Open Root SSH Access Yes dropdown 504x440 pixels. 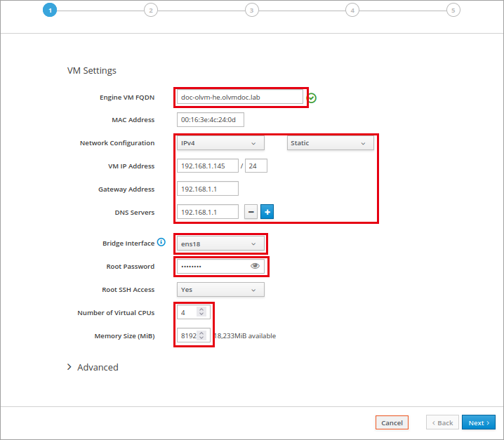(x=220, y=290)
